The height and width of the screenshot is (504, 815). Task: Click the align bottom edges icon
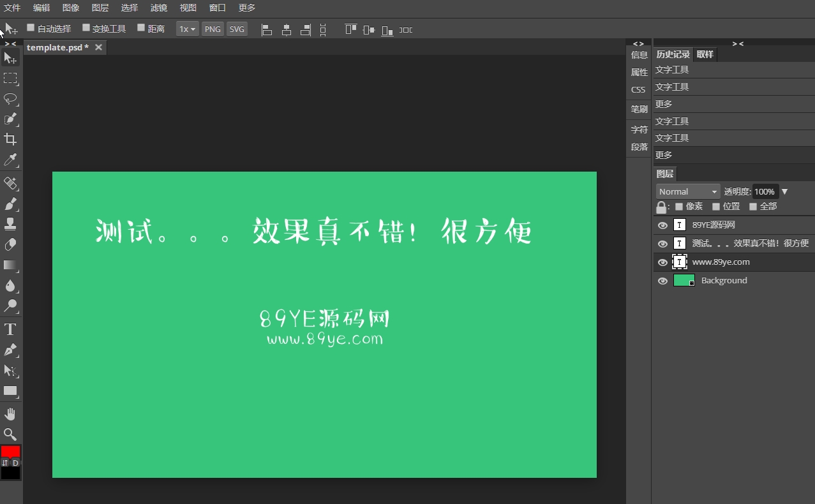pos(387,29)
